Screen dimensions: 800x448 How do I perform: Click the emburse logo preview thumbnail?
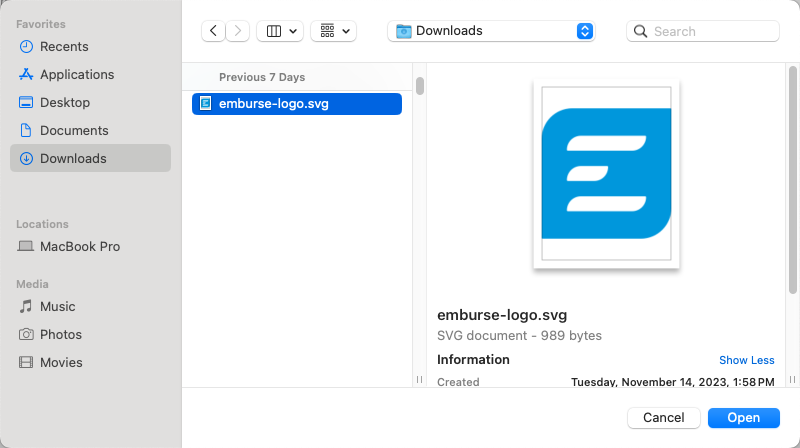[x=606, y=173]
